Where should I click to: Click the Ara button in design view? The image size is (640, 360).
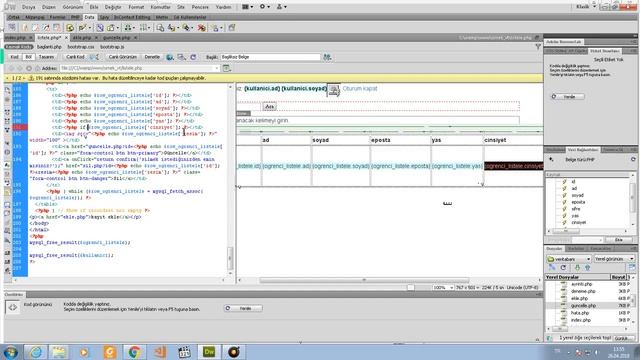click(x=269, y=107)
